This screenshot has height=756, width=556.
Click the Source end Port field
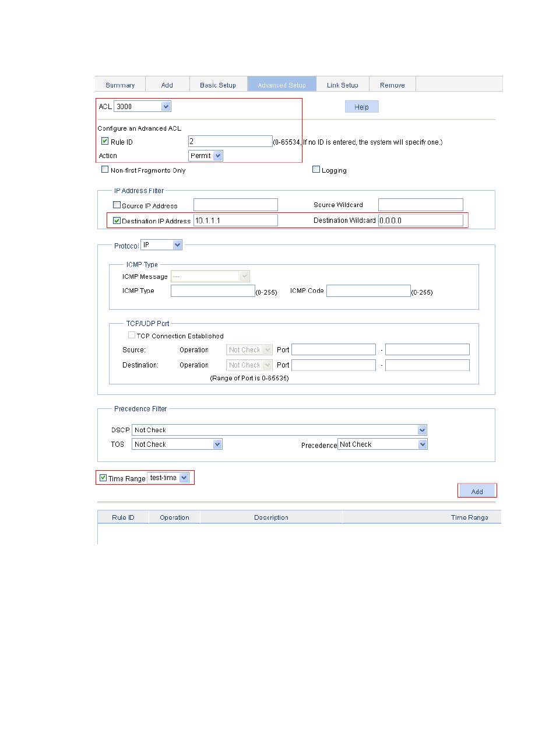(427, 349)
